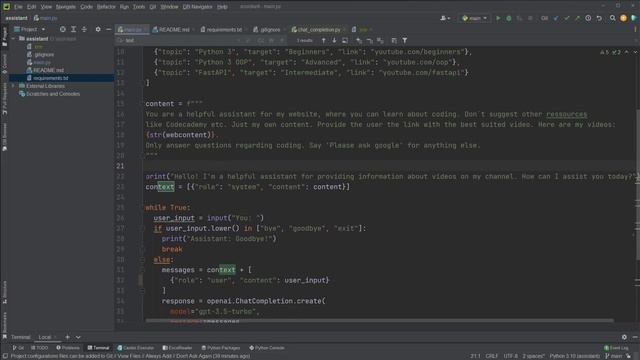Viewport: 640px width, 360px height.
Task: Open terminal panel settings gear
Action: pyautogui.click(x=624, y=337)
